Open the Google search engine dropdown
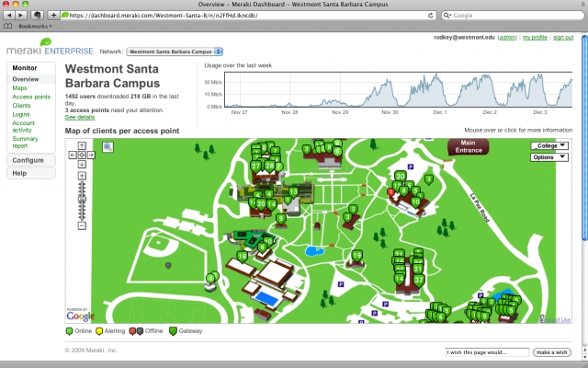Screen dimensions: 588x368 (x=447, y=16)
